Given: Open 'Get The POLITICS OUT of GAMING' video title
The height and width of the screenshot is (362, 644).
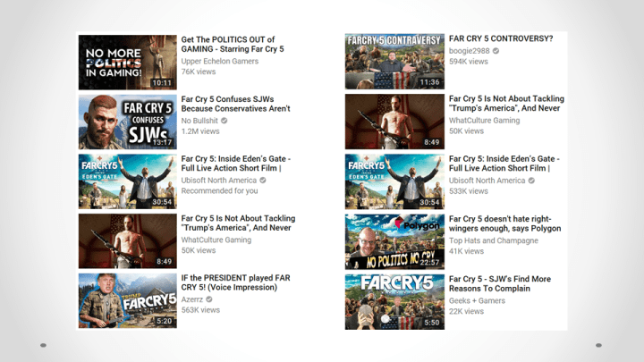Looking at the screenshot, I should pyautogui.click(x=233, y=45).
